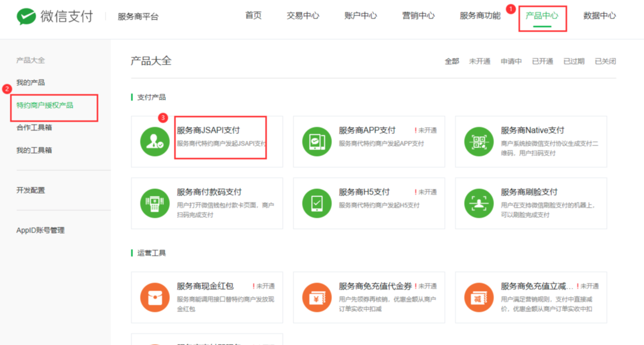Select 特约商户授权产品 in the sidebar

[45, 105]
